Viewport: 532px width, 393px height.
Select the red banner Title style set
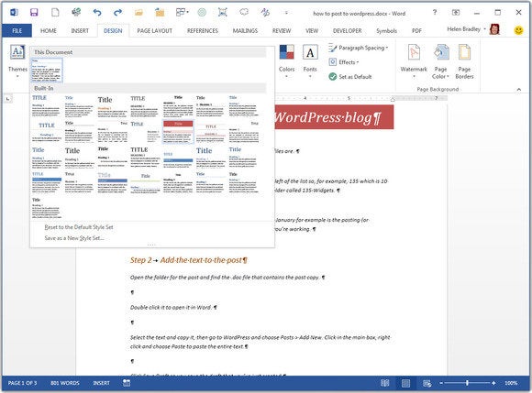point(178,131)
